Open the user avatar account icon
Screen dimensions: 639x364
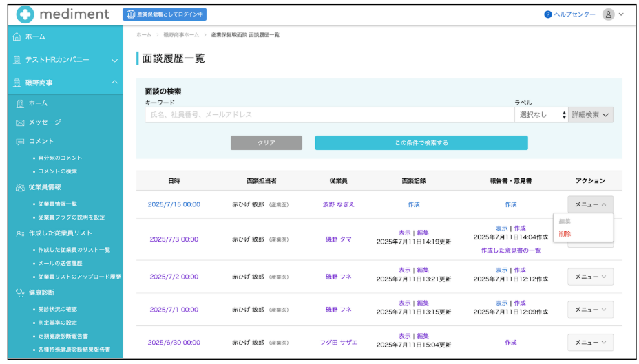[x=608, y=14]
